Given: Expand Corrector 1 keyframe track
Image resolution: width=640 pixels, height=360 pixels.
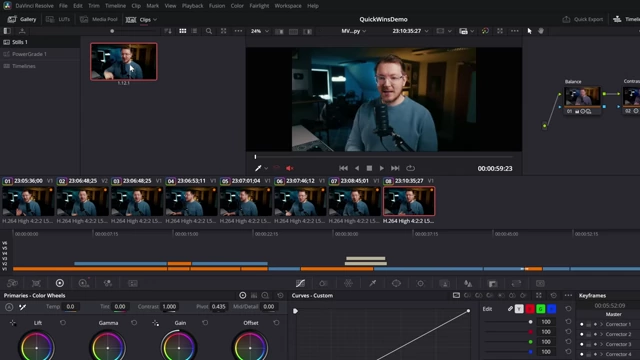Looking at the screenshot, I should [x=601, y=324].
